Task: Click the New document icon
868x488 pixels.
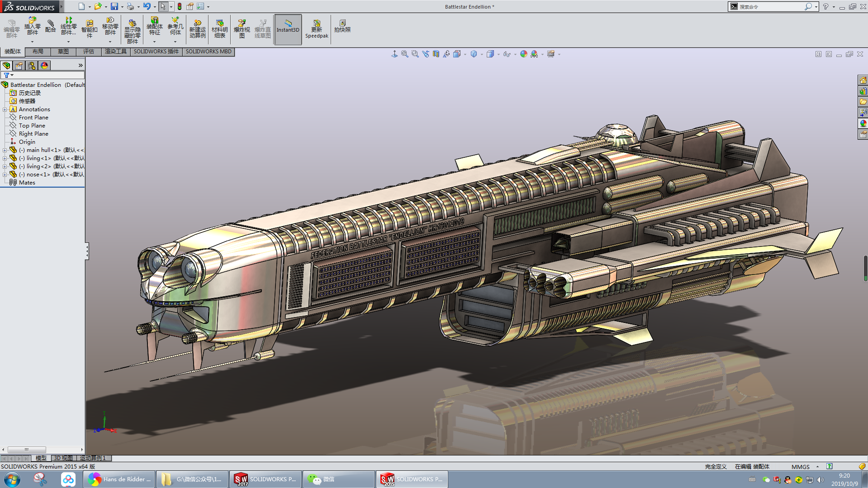Action: pos(81,6)
